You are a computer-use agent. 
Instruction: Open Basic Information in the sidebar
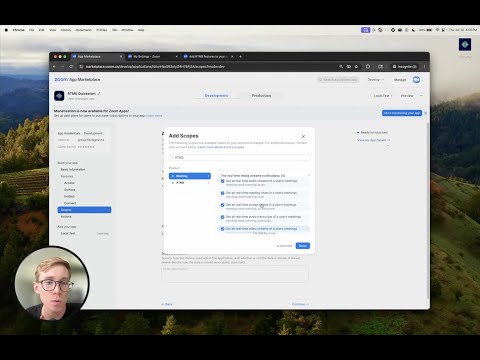[x=73, y=170]
